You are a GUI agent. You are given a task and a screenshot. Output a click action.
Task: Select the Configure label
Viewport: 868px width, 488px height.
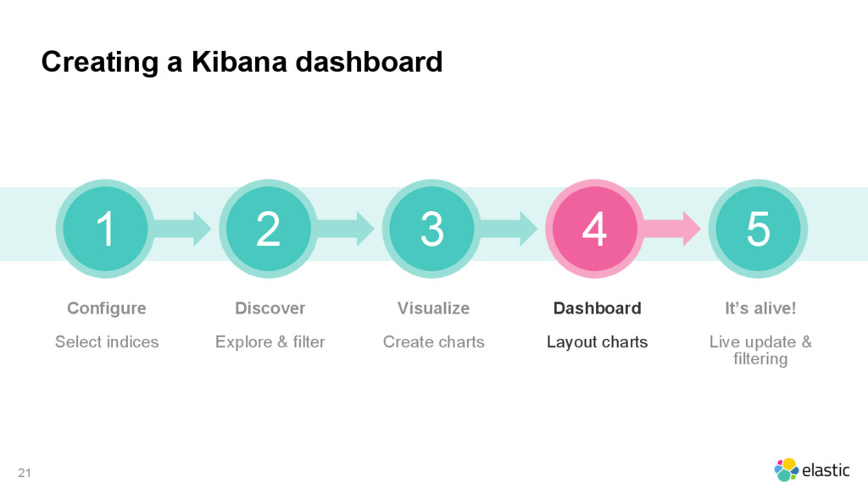(x=107, y=308)
